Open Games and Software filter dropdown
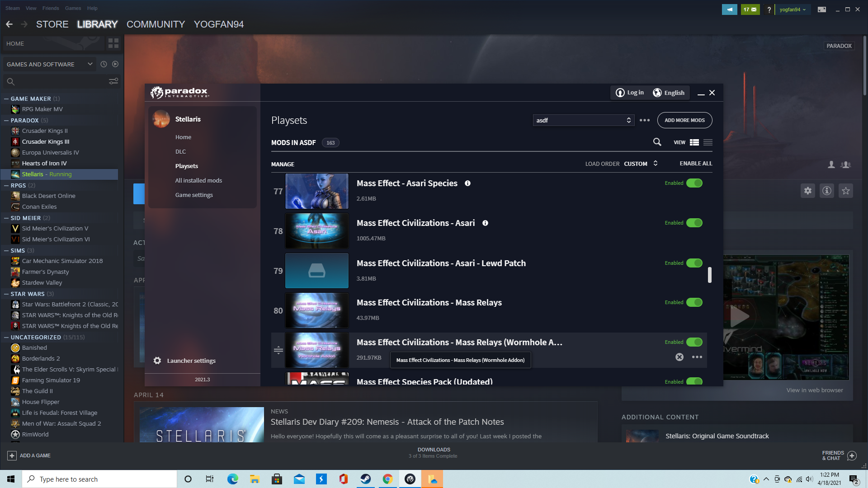The width and height of the screenshot is (868, 488). pos(49,64)
